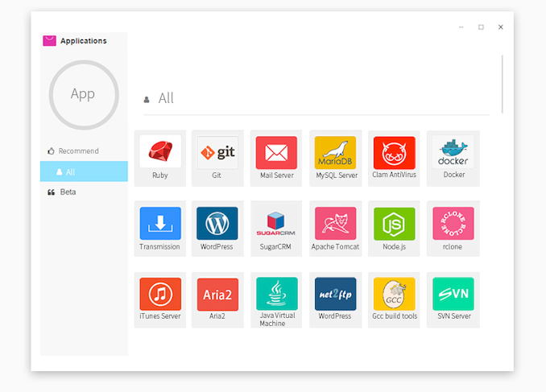Screen dimensions: 546x392
Task: Open the Ruby app icon
Action: [159, 153]
